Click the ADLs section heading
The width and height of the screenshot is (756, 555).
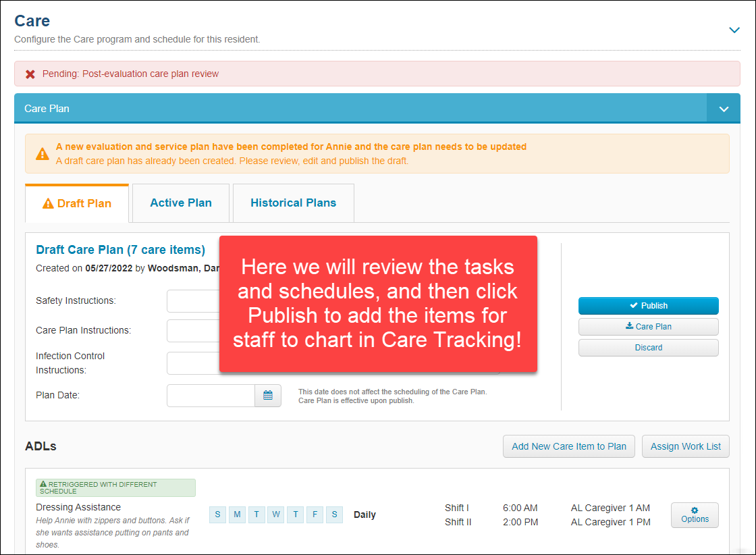(x=40, y=446)
